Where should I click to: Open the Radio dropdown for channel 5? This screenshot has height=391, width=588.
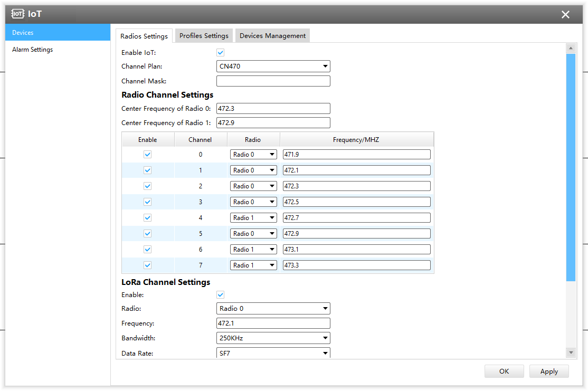pyautogui.click(x=253, y=234)
